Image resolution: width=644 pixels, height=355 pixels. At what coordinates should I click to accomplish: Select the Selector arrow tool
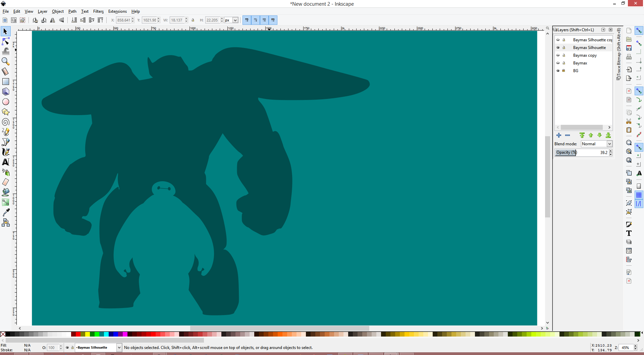pyautogui.click(x=6, y=32)
